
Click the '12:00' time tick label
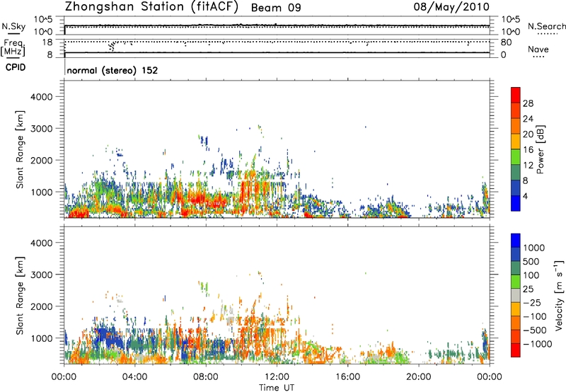277,377
